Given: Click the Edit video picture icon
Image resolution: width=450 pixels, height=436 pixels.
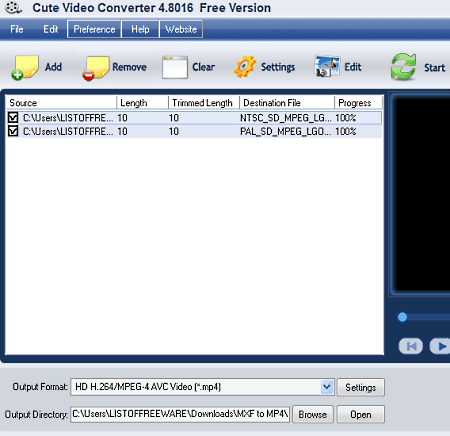Looking at the screenshot, I should (327, 66).
